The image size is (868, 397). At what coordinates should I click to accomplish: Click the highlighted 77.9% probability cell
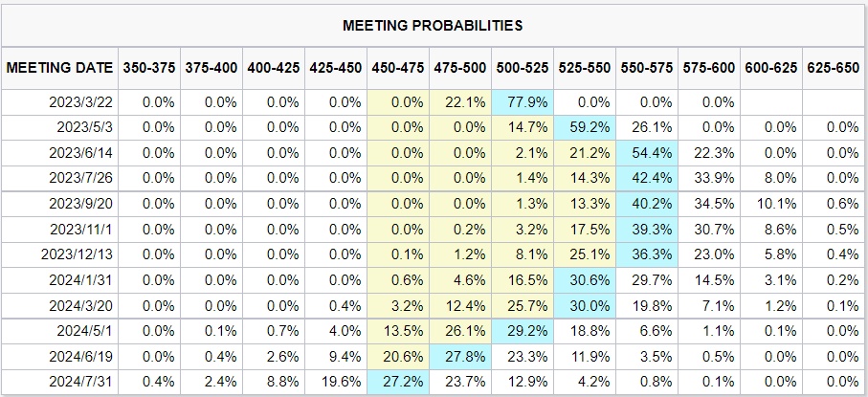coord(523,101)
